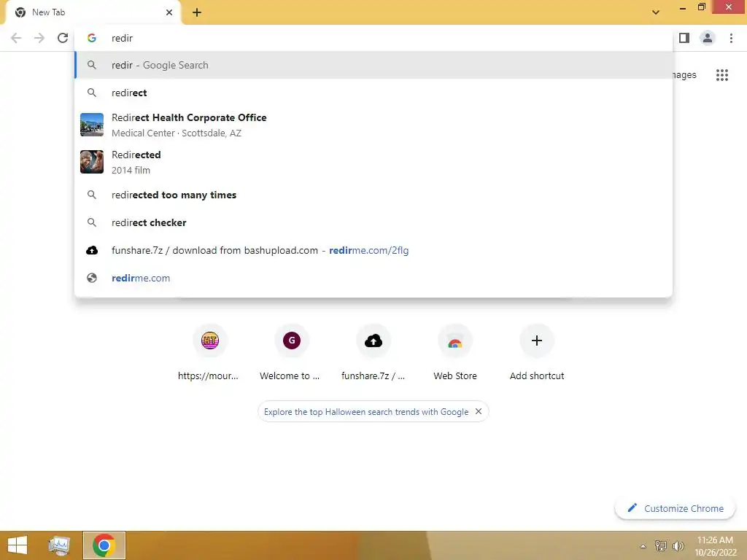Choose 'redirected too many times' suggestion
This screenshot has height=560, width=747.
click(373, 195)
